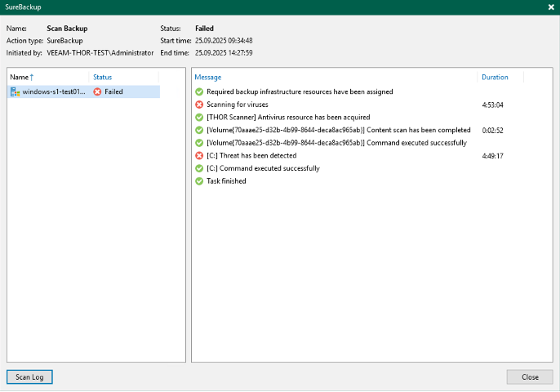Click the red error icon for Scanning for viruses
This screenshot has height=392, width=560.
(199, 105)
